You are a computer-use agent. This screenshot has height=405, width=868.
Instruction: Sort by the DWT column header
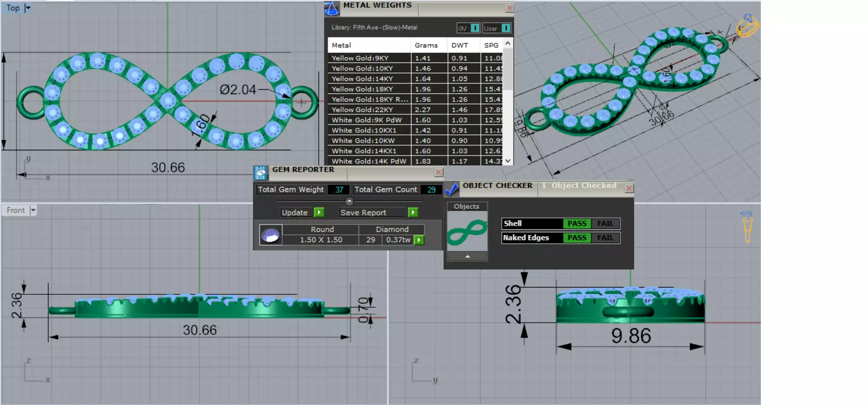(464, 45)
